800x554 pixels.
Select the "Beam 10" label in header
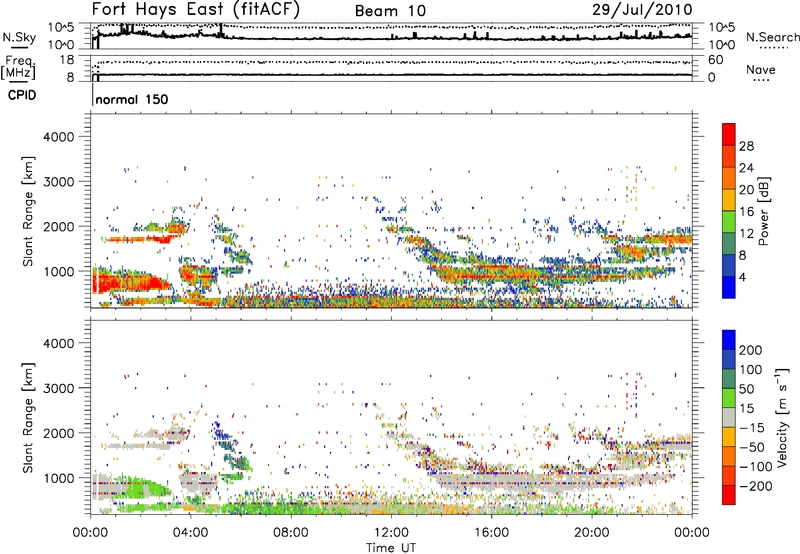point(390,11)
